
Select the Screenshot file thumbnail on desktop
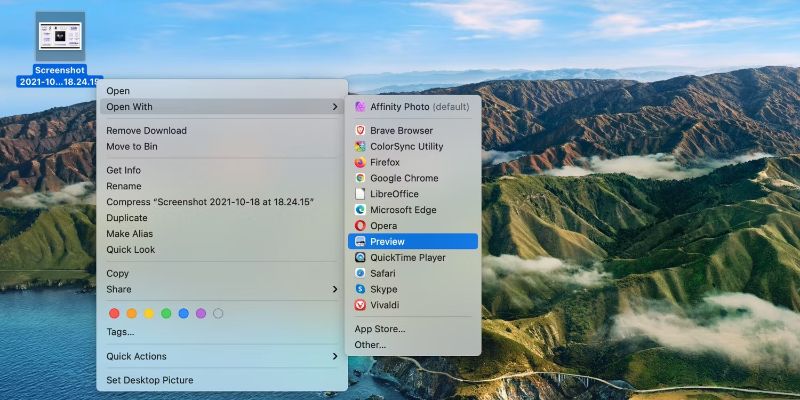coord(60,38)
